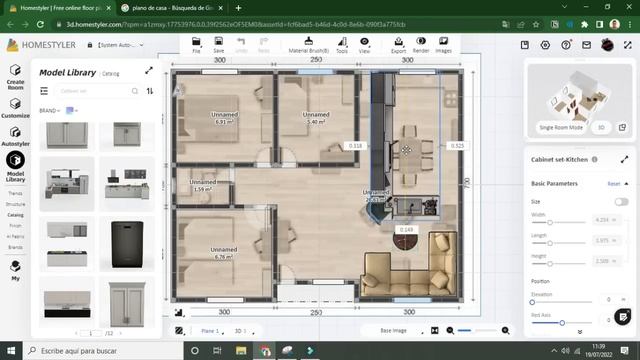This screenshot has width=640, height=360.
Task: Expand the Cabinet set-Kitchen properties panel
Action: pyautogui.click(x=624, y=160)
